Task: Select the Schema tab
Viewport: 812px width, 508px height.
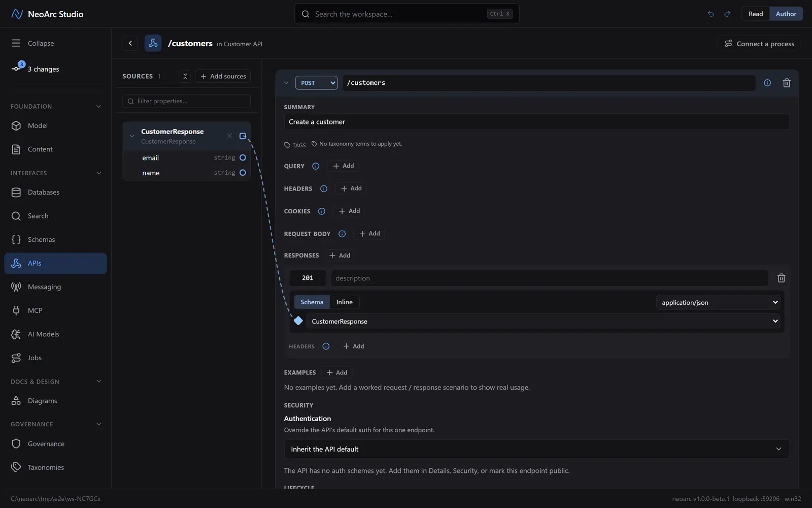Action: (312, 302)
